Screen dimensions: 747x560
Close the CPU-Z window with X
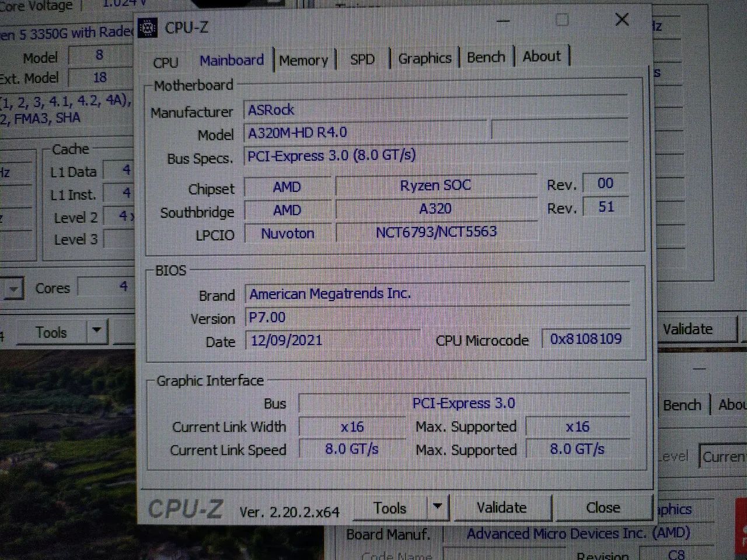(622, 20)
